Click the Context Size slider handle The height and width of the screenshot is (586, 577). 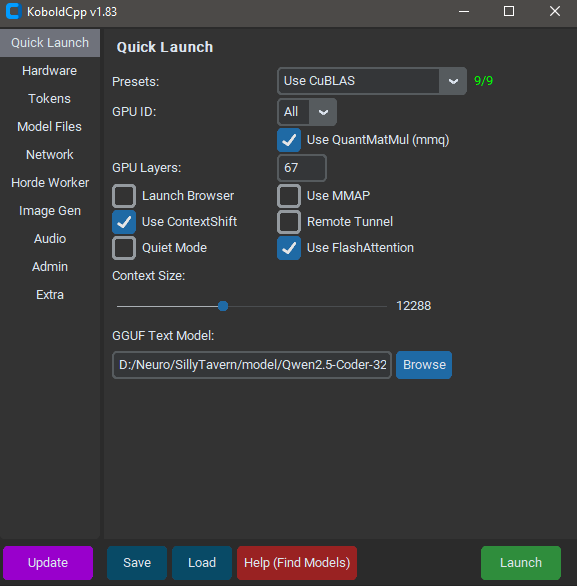(223, 306)
